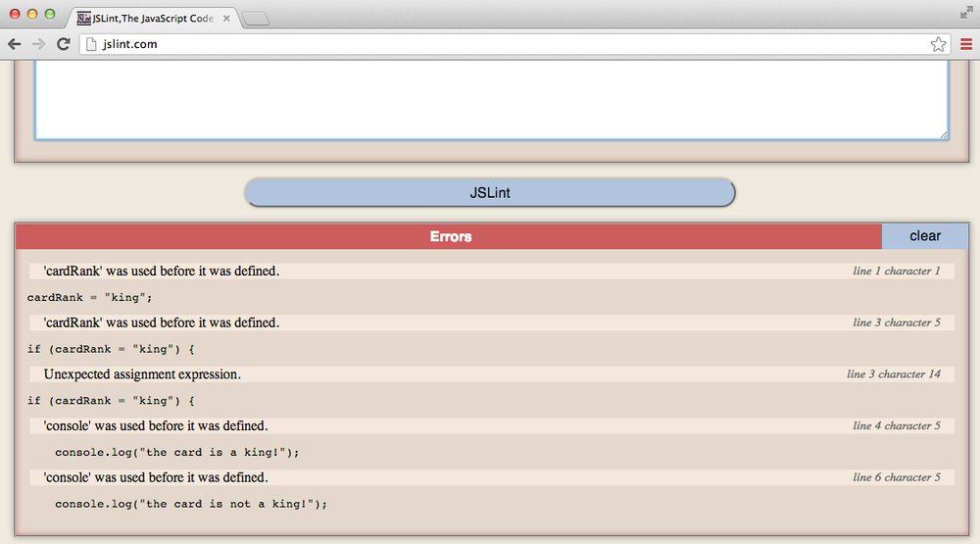Click the JSLint favicon in the tab
Screen dimensions: 980x544
click(x=83, y=19)
